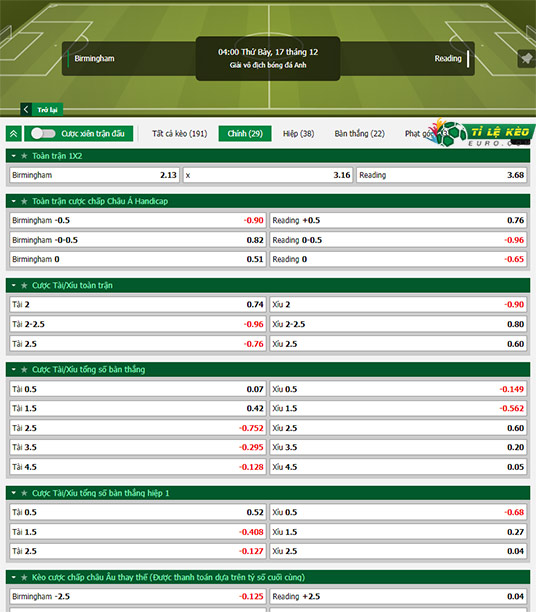
Task: Pick Reading +0.5 at 0.76 odds
Action: (x=398, y=220)
